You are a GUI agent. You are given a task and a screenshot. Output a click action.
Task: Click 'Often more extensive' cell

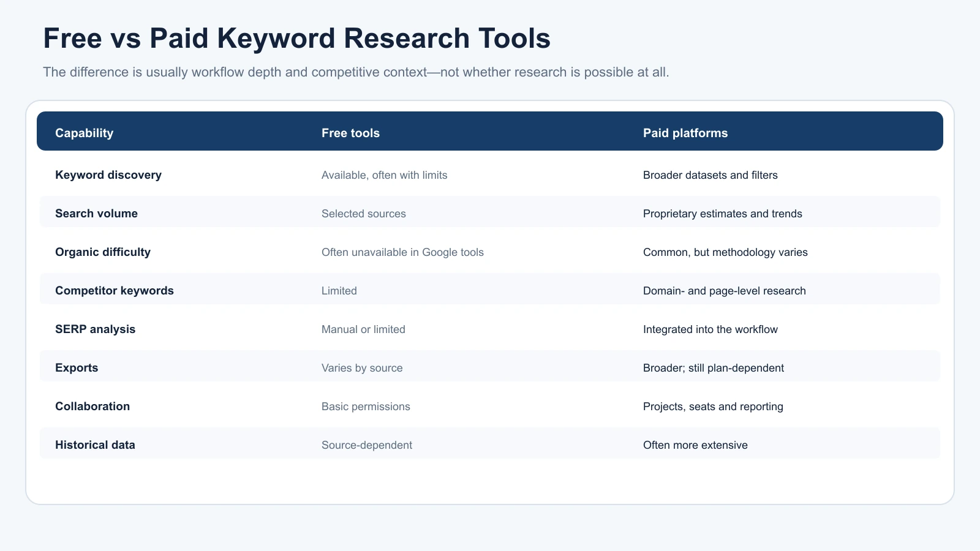(x=695, y=445)
